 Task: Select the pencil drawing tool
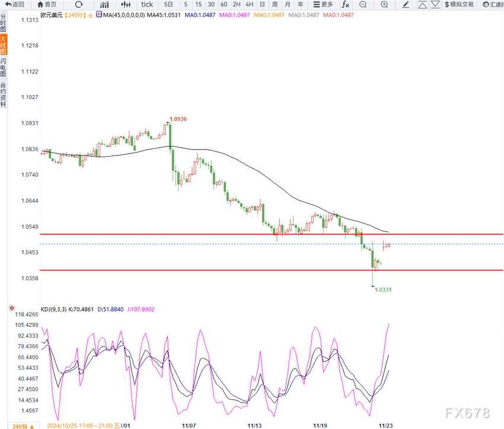pyautogui.click(x=405, y=4)
